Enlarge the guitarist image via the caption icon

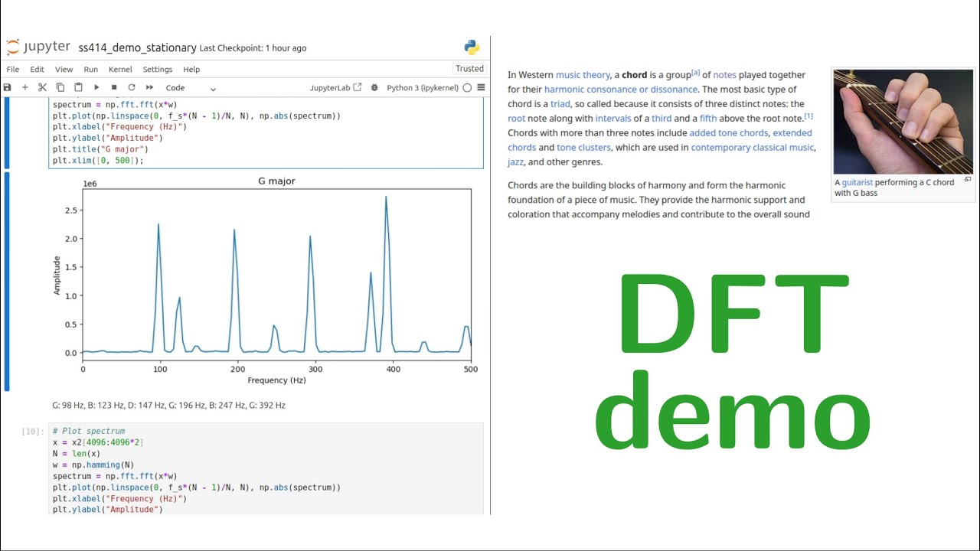968,179
